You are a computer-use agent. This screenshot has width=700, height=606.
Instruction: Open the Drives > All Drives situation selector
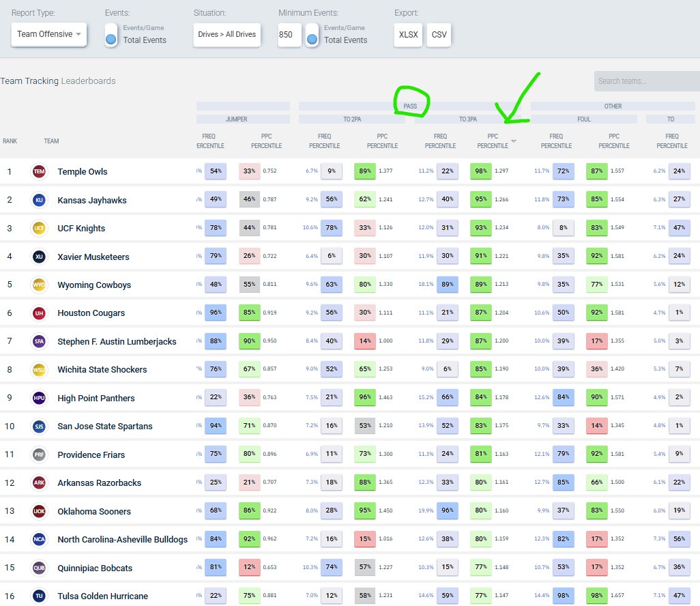coord(227,34)
